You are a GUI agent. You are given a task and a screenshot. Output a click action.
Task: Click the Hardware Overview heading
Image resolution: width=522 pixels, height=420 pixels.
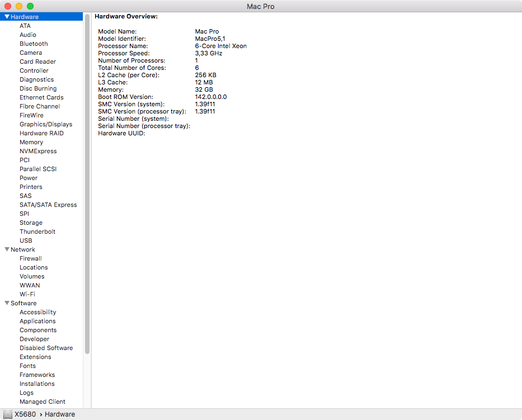126,16
